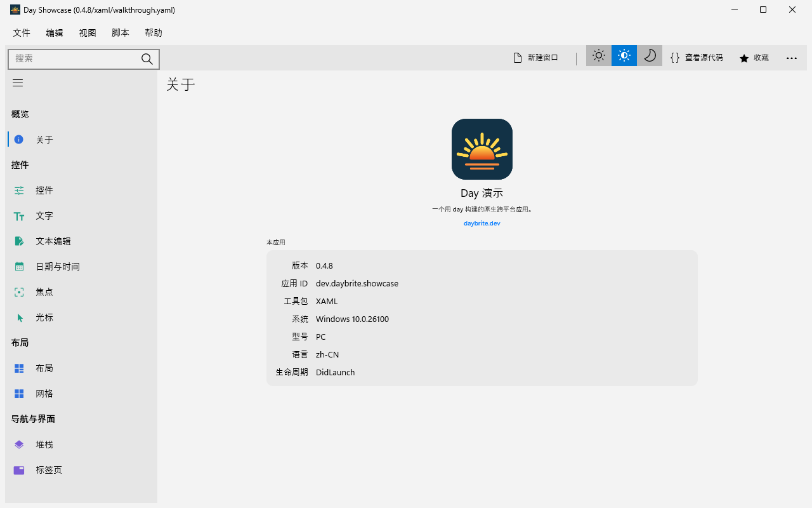Viewport: 812px width, 508px height.
Task: Click the 文本编辑 edit icon
Action: (x=19, y=241)
